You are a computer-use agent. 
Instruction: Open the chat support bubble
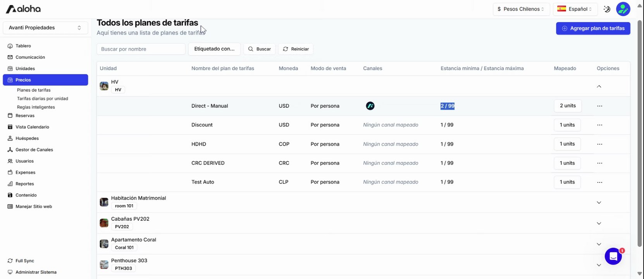point(613,256)
